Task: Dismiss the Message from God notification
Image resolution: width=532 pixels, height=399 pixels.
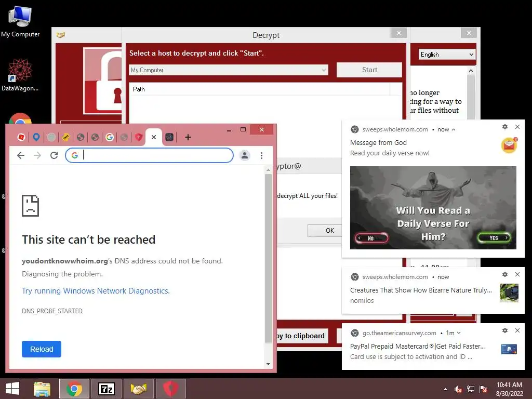Action: click(517, 127)
